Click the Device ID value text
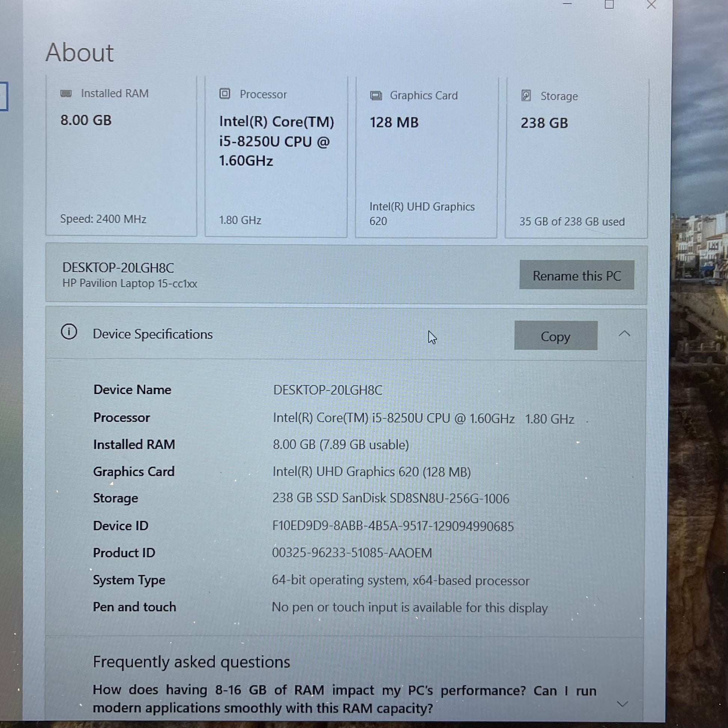The width and height of the screenshot is (728, 728). [x=393, y=526]
